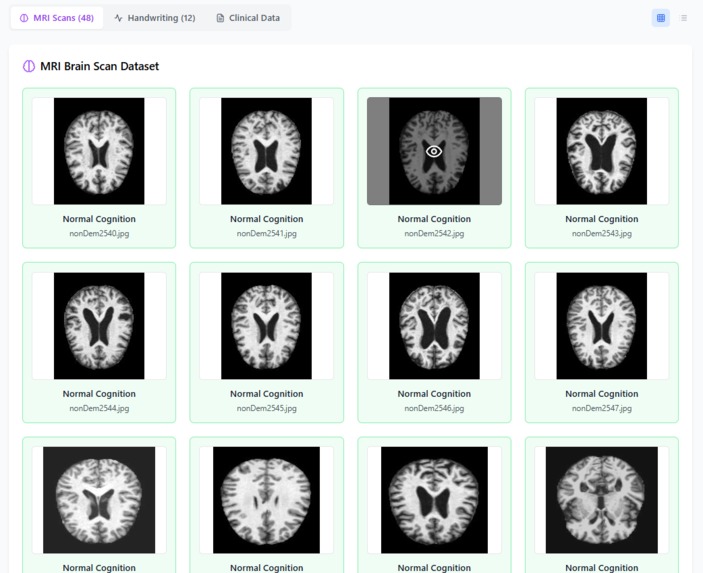The height and width of the screenshot is (573, 703).
Task: Open the Clinical Data tab
Action: (248, 18)
